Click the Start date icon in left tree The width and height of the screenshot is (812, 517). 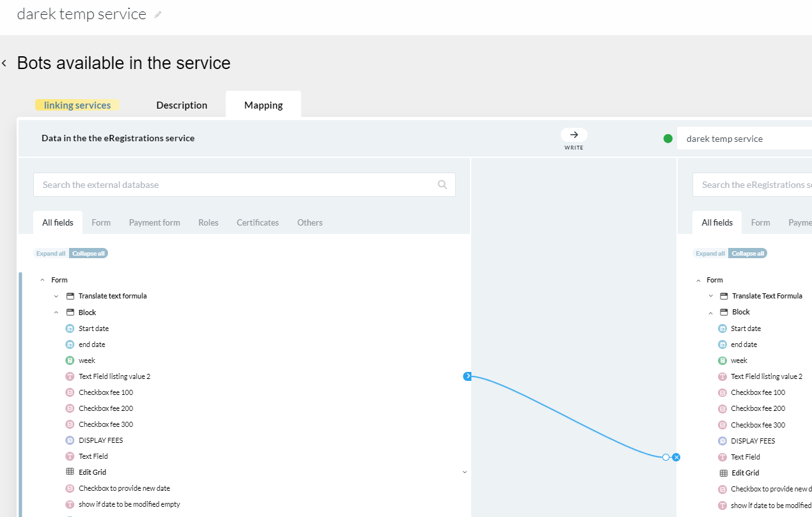tap(70, 328)
